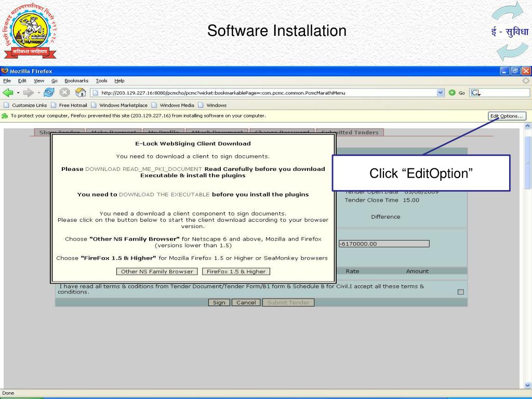The height and width of the screenshot is (399, 532).
Task: Open the Forward button history dropdown arrow
Action: click(38, 92)
